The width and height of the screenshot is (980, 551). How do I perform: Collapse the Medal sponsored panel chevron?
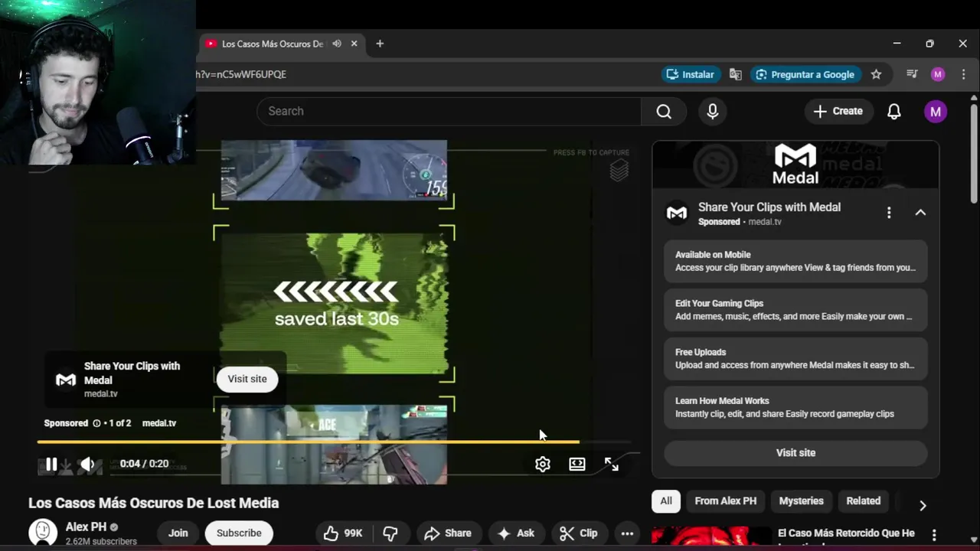click(920, 213)
